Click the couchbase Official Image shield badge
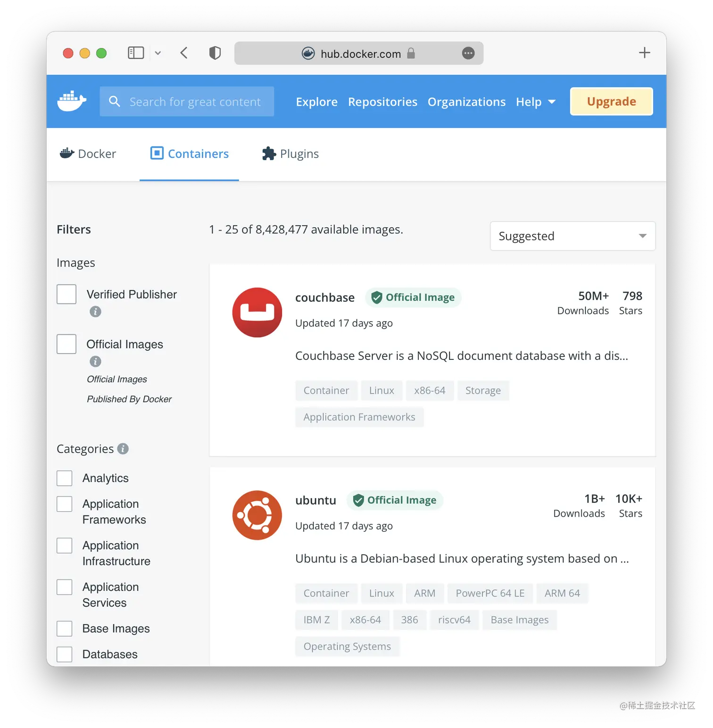This screenshot has width=713, height=728. point(413,298)
